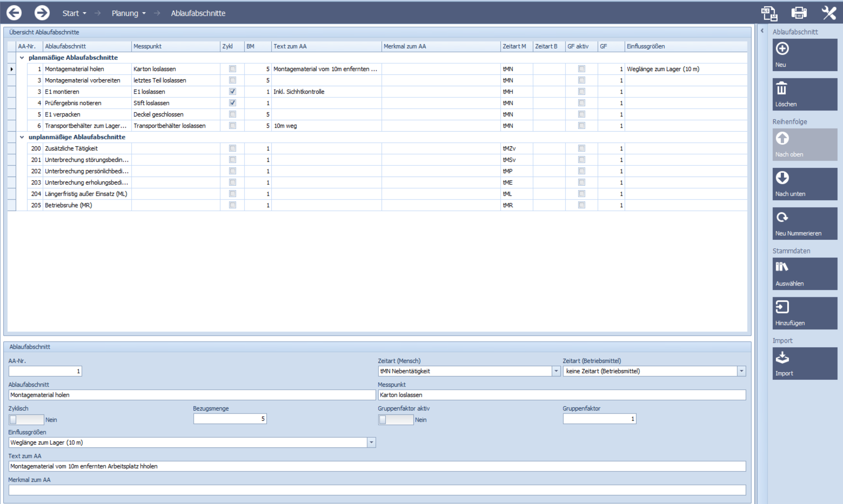Toggle Zykl checkbox for Montagematerial holen
843x504 pixels.
(x=233, y=69)
